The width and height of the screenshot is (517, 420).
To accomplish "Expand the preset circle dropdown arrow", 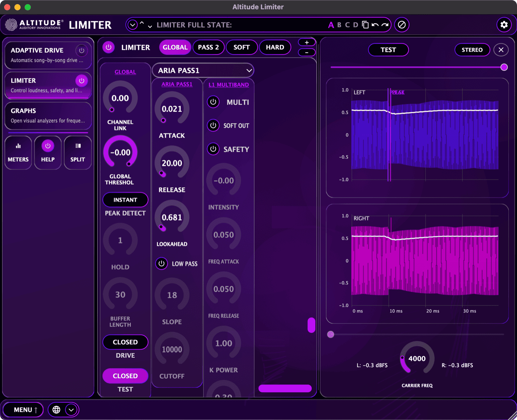I will [132, 25].
